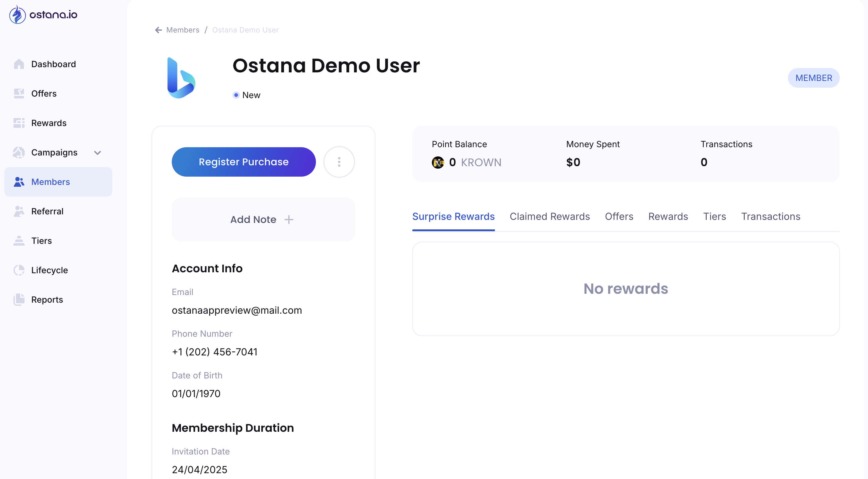Click the Members people icon
The image size is (868, 479).
(x=19, y=182)
